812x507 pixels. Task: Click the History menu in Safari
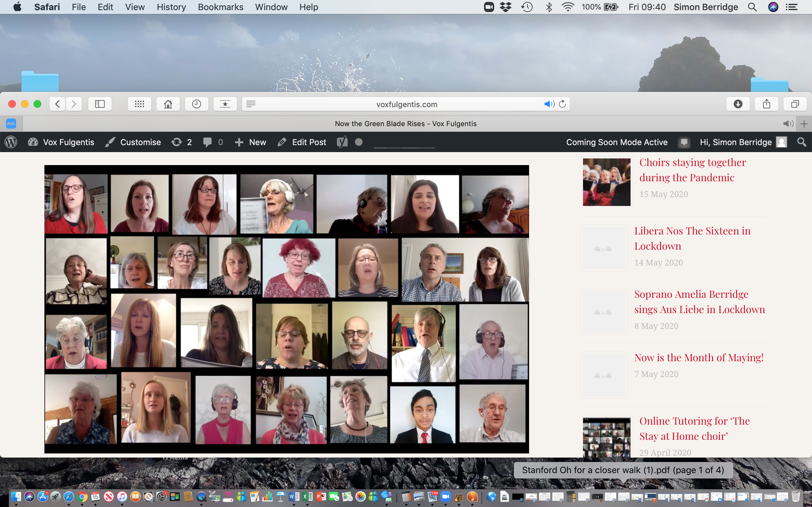(x=171, y=6)
